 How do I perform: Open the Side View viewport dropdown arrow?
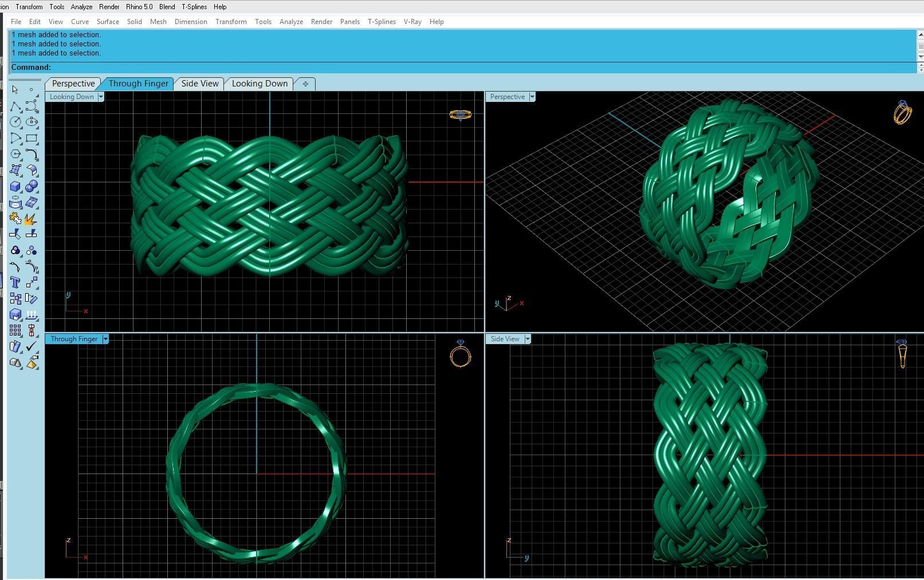[528, 339]
